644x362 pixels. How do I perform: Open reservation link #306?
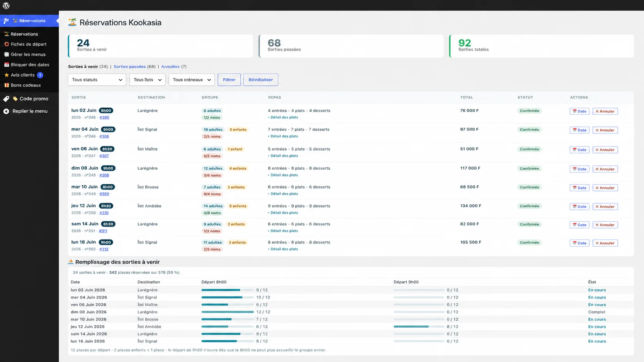(x=104, y=136)
